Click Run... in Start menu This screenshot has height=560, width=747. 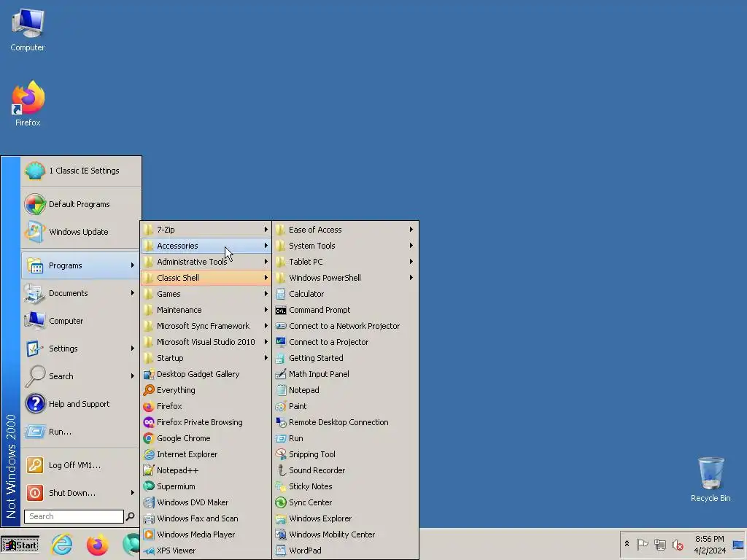[x=81, y=432]
